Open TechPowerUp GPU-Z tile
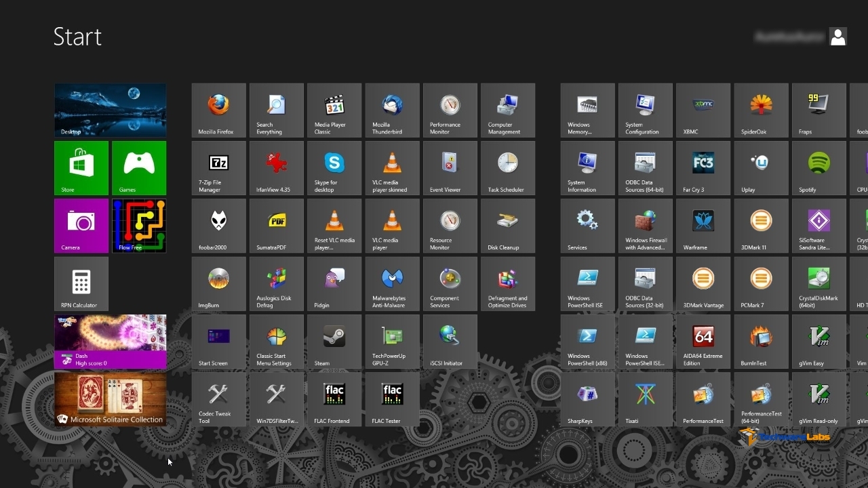The image size is (868, 488). (x=393, y=342)
